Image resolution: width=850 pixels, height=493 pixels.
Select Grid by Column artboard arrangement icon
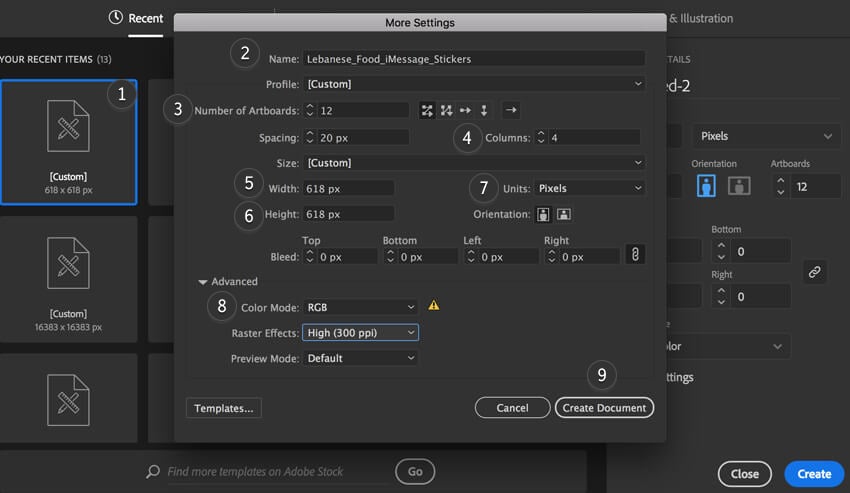pos(446,111)
